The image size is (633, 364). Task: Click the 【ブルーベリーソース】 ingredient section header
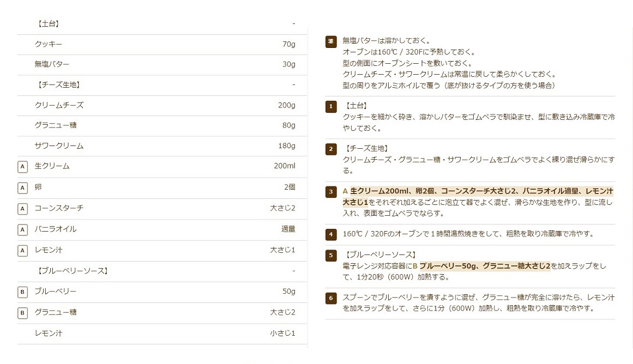click(72, 271)
